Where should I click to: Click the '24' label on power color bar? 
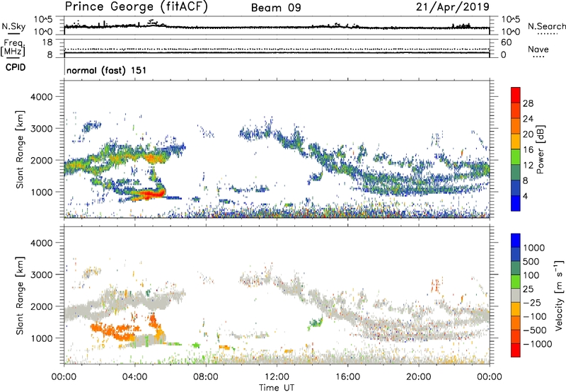coord(528,119)
